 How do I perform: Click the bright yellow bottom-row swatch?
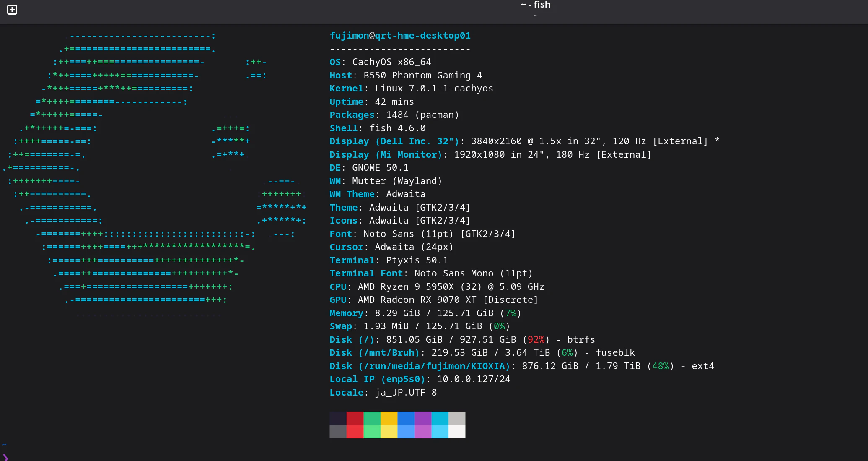click(x=389, y=432)
